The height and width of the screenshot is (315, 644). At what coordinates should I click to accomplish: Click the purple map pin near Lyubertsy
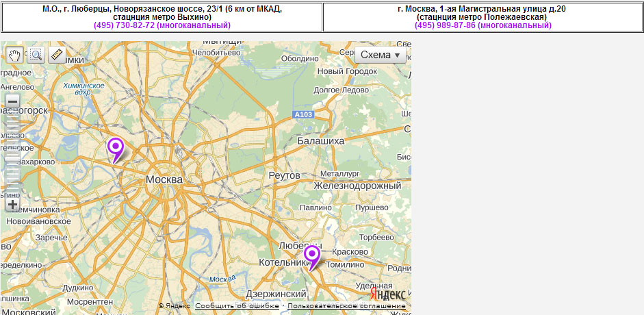point(312,256)
